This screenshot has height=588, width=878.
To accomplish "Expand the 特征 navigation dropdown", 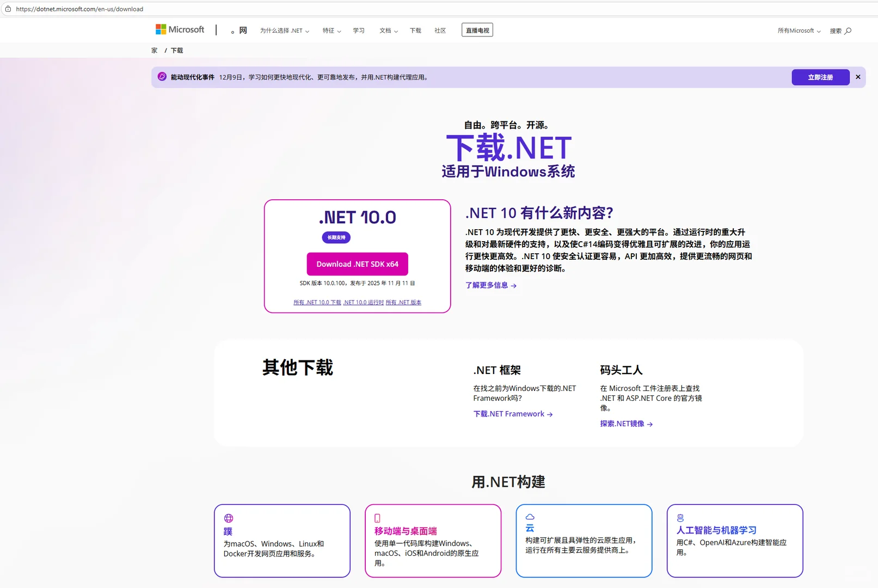I will (330, 30).
